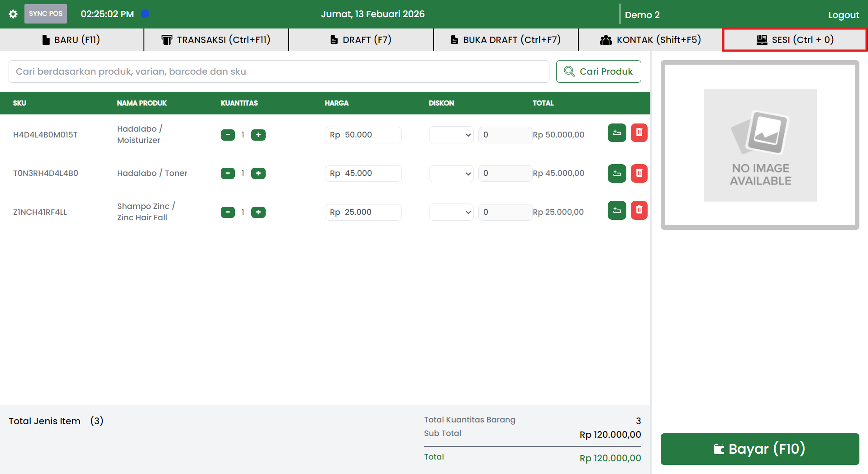
Task: Click green action icon for Hadalabo Moisturizer
Action: pos(616,133)
